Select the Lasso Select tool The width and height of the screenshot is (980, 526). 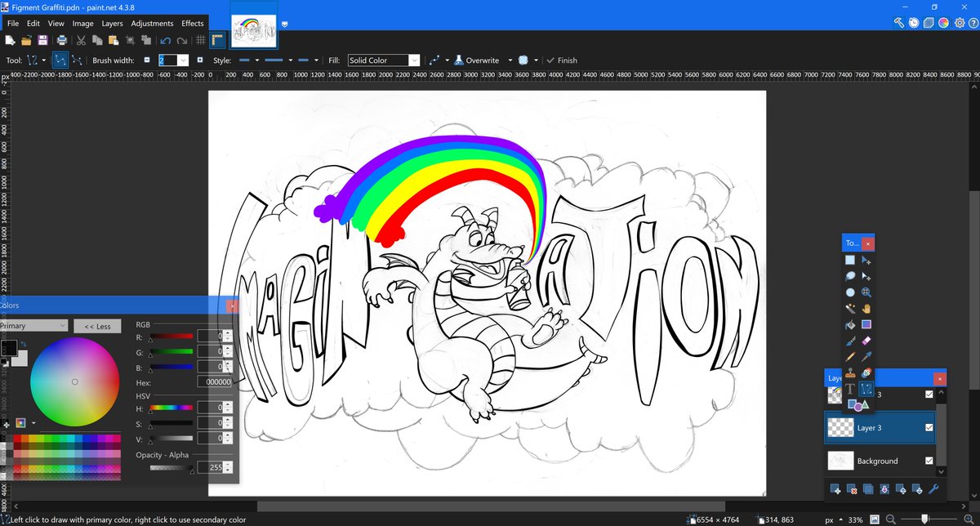[850, 276]
